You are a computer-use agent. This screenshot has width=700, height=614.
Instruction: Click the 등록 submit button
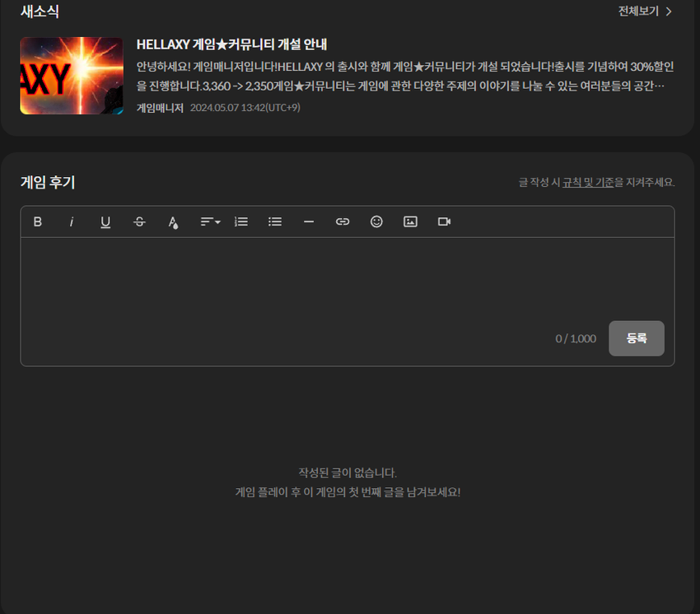636,338
